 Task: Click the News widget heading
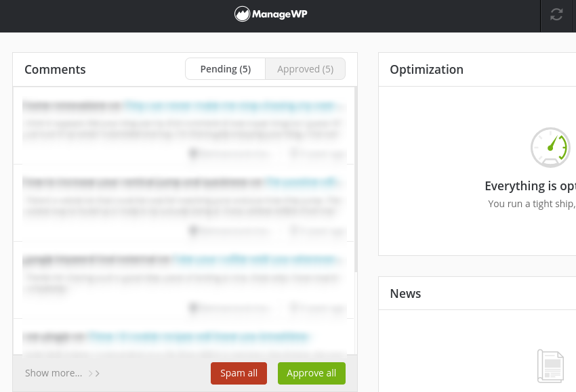point(405,294)
